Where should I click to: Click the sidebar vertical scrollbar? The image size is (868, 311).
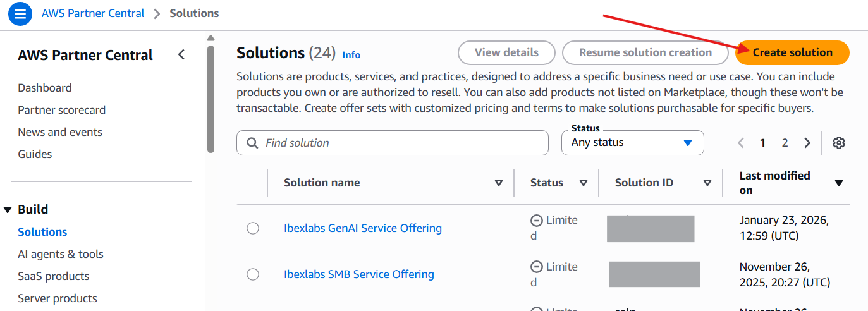[211, 95]
